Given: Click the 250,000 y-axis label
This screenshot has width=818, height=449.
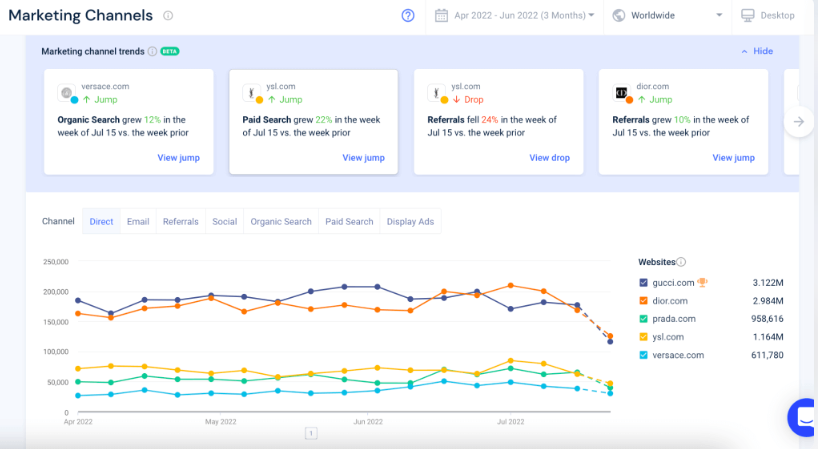Looking at the screenshot, I should pyautogui.click(x=56, y=262).
